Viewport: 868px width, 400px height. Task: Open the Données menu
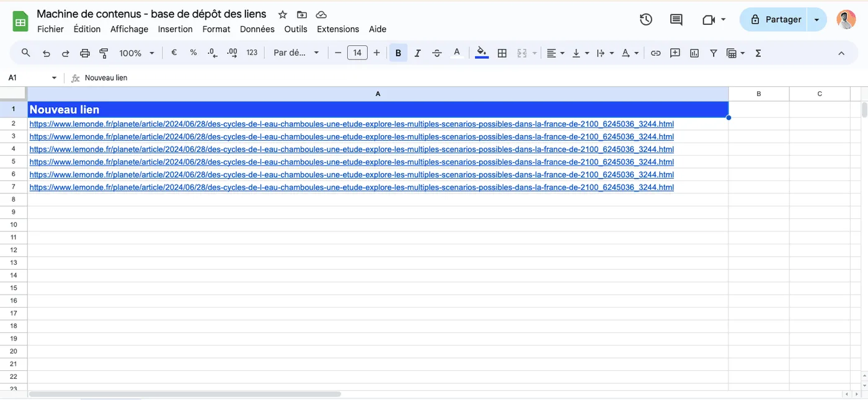[257, 29]
